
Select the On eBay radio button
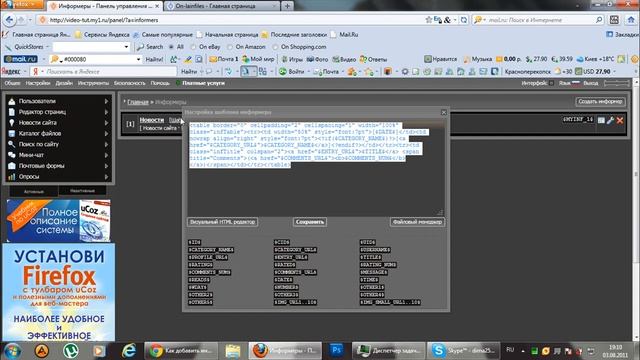pos(193,47)
